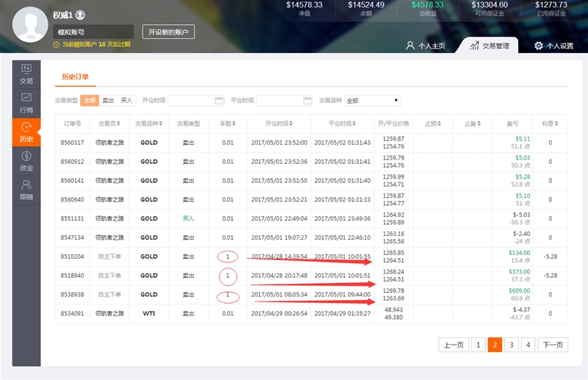Sort by 开仓时间 column header
The height and width of the screenshot is (380, 588).
tap(279, 123)
